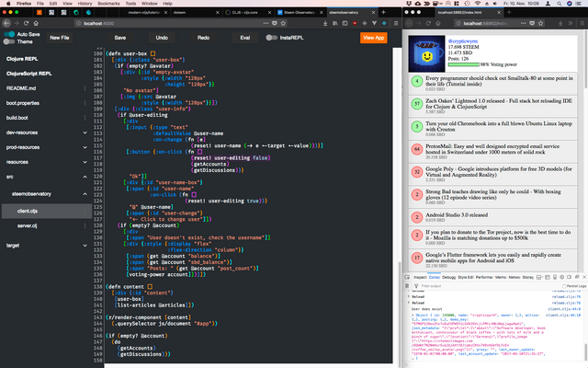
Task: Select build.boot in the sidebar
Action: (17, 118)
